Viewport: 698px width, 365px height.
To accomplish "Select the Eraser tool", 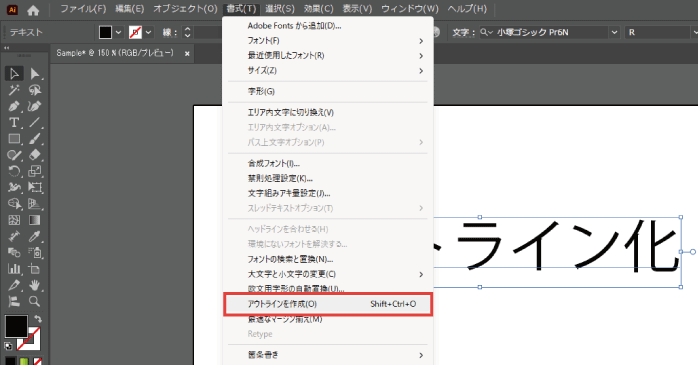I will coord(35,155).
